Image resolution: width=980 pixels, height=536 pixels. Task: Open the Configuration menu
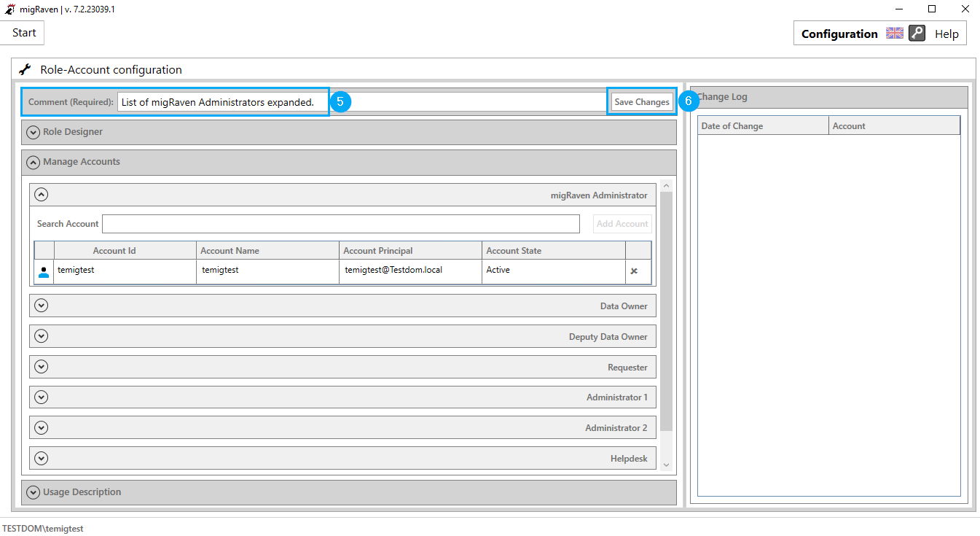coord(839,34)
